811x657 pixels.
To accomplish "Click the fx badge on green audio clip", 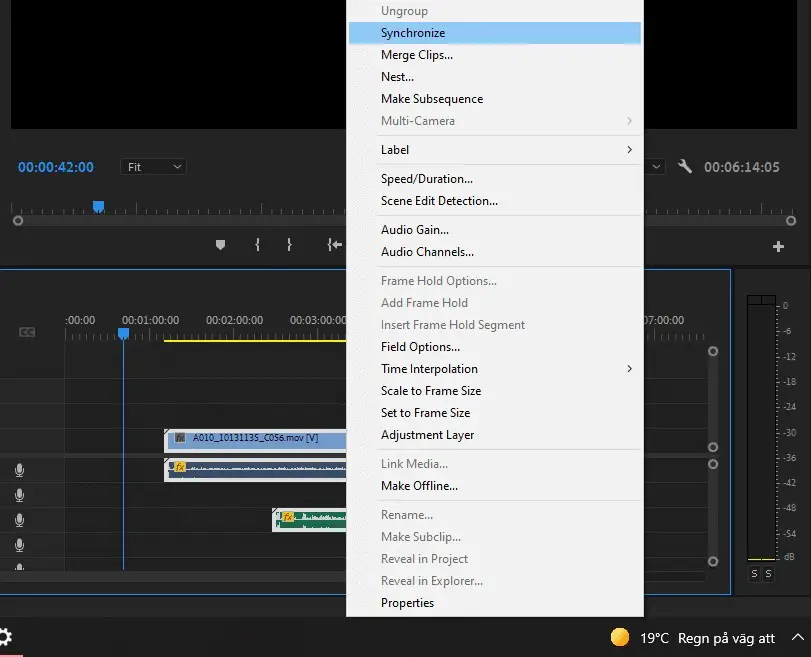I will point(288,516).
